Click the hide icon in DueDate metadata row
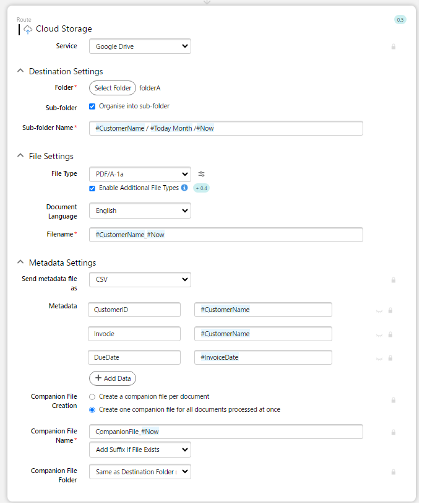Screen dimensions: 422x504 coord(379,358)
